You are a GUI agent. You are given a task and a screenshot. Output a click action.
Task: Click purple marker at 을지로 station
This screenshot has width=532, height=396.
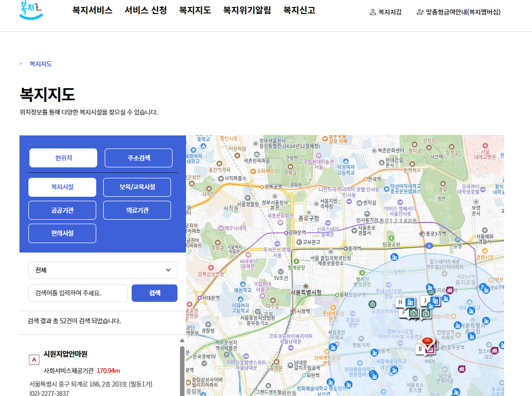pyautogui.click(x=450, y=290)
